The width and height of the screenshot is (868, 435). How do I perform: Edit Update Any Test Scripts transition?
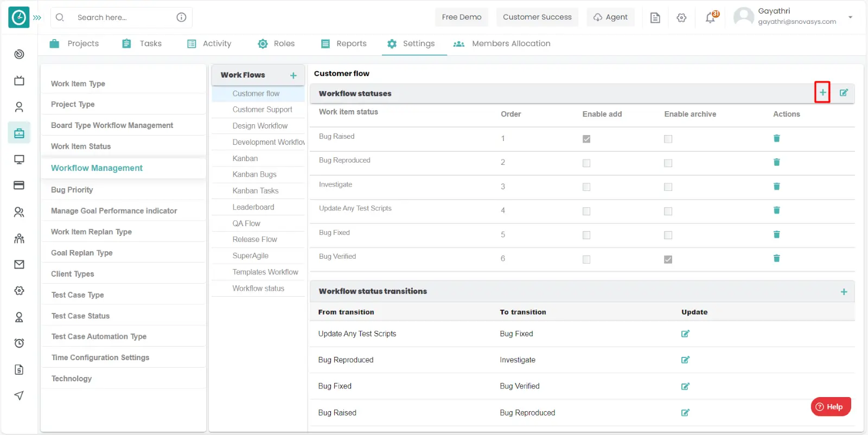[685, 334]
